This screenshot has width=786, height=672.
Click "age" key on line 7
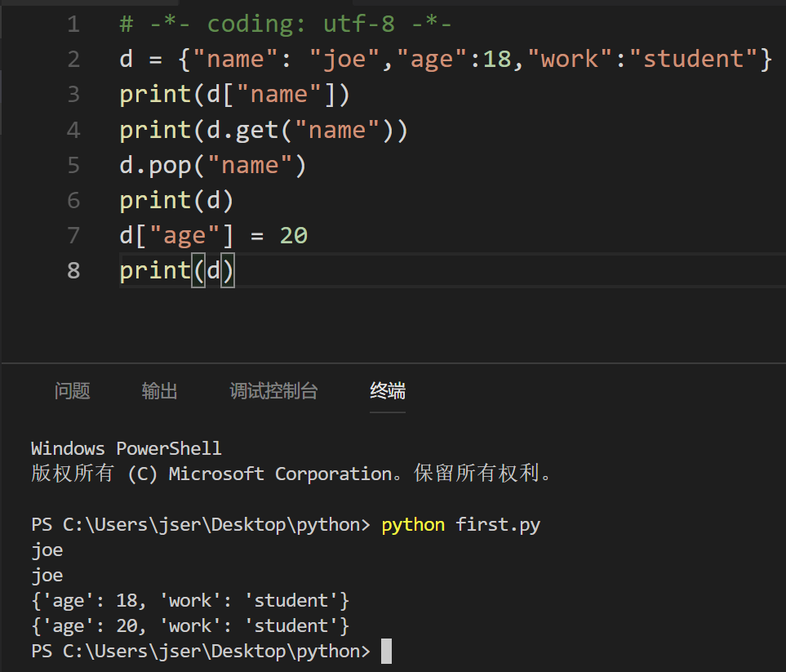(x=184, y=235)
